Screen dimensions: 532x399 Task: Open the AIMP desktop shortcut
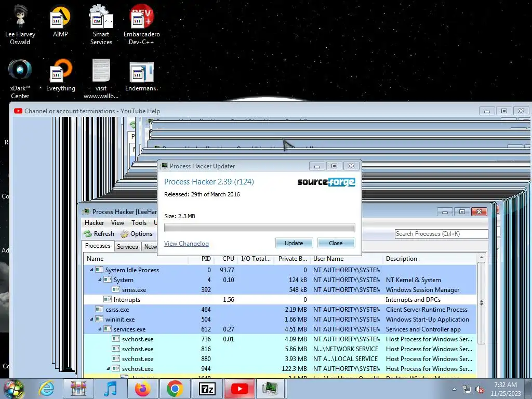pyautogui.click(x=60, y=21)
